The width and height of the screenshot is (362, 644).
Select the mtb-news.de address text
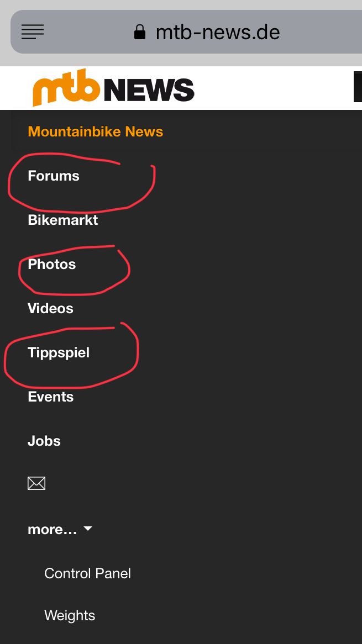click(218, 32)
